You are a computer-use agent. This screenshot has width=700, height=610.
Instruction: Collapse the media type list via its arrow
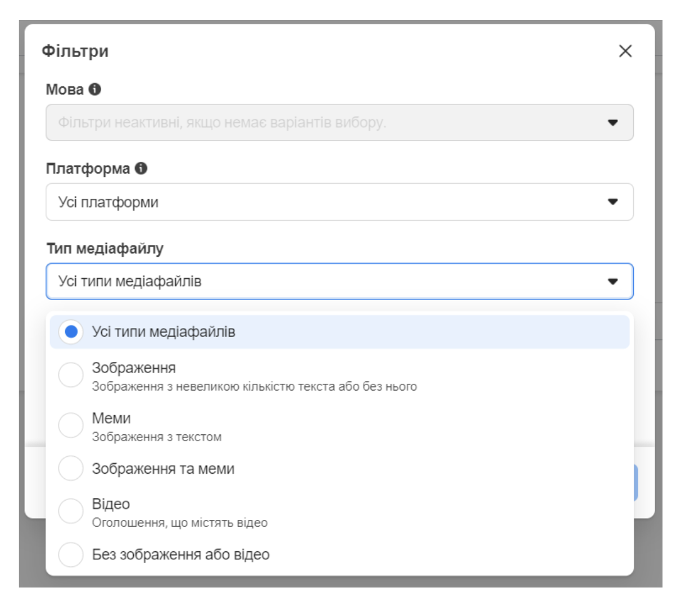(612, 282)
